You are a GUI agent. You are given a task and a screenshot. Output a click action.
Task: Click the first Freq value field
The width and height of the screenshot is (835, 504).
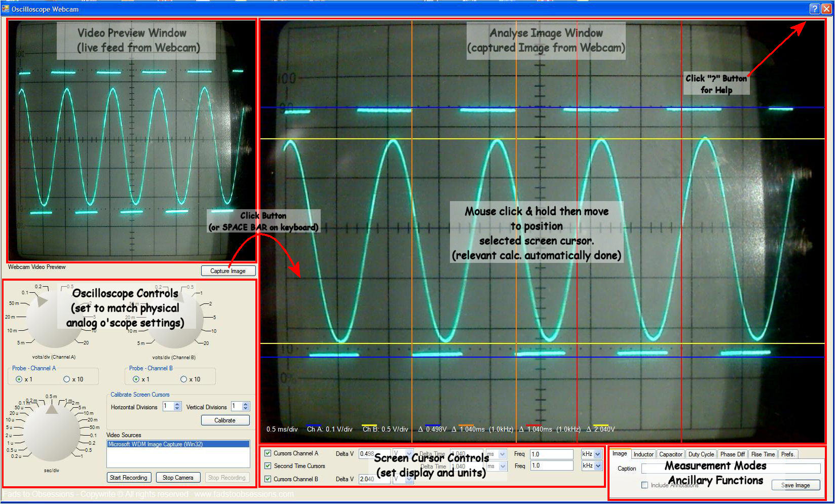551,454
